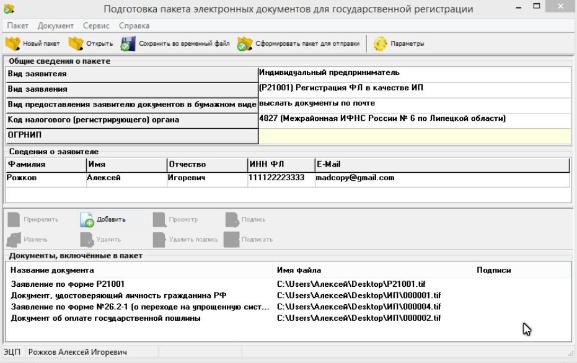Click file path ending with 000002.tif
Viewport: 577px width, 363px height.
(359, 318)
